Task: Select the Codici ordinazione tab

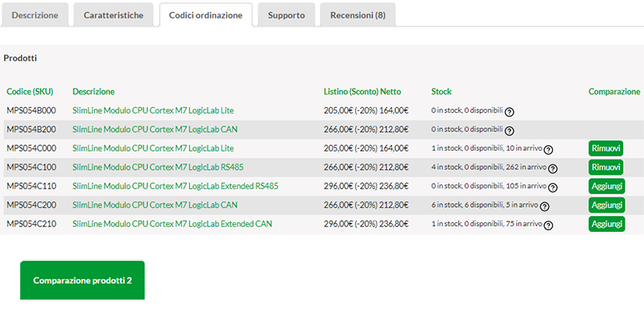Action: (x=206, y=15)
